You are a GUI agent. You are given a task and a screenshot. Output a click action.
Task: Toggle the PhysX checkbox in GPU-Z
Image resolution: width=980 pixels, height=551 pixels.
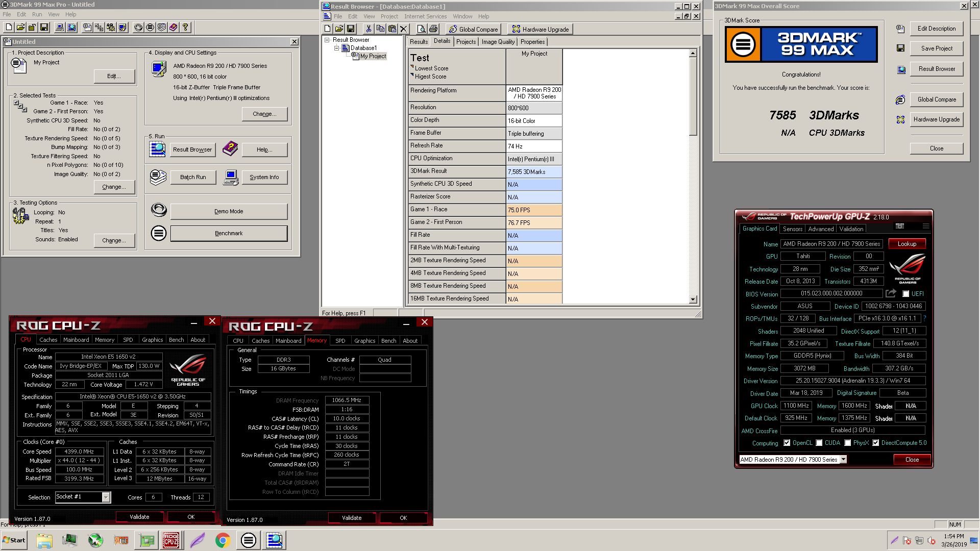coord(847,443)
